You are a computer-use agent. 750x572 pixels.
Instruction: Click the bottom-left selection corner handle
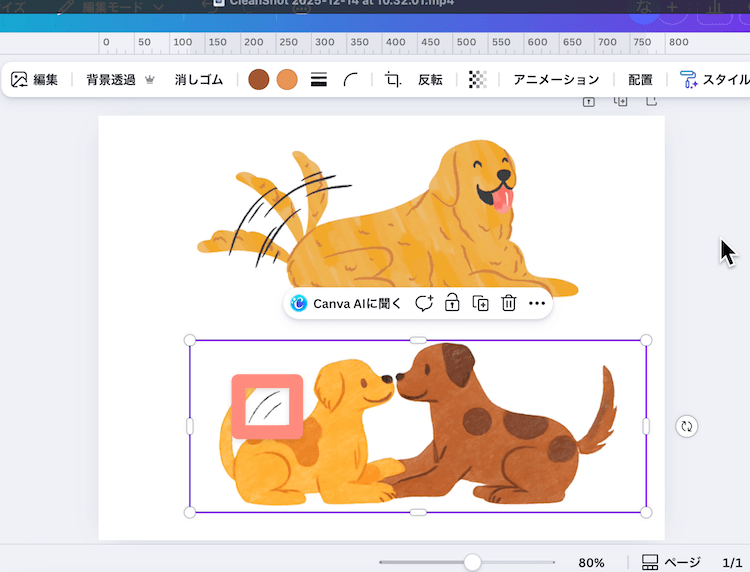(x=189, y=512)
